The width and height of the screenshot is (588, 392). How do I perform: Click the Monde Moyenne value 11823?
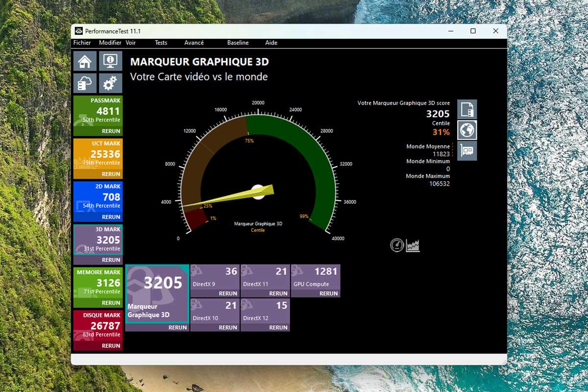[x=441, y=154]
